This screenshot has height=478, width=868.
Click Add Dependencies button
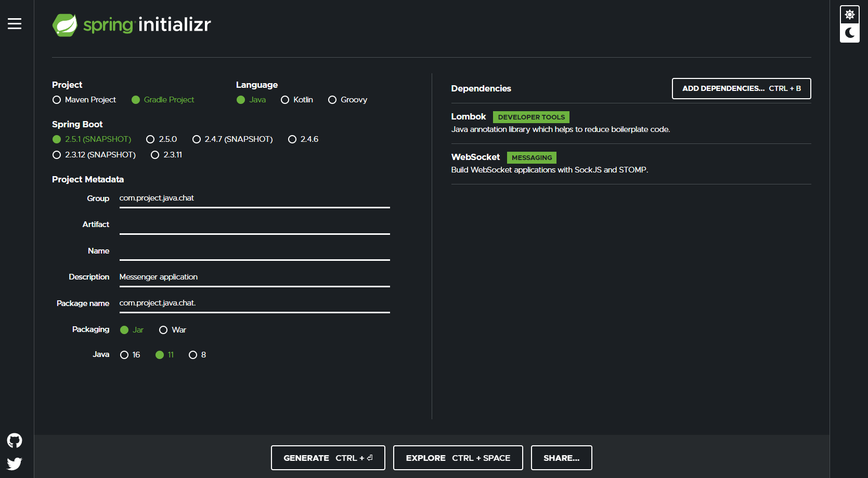coord(742,89)
